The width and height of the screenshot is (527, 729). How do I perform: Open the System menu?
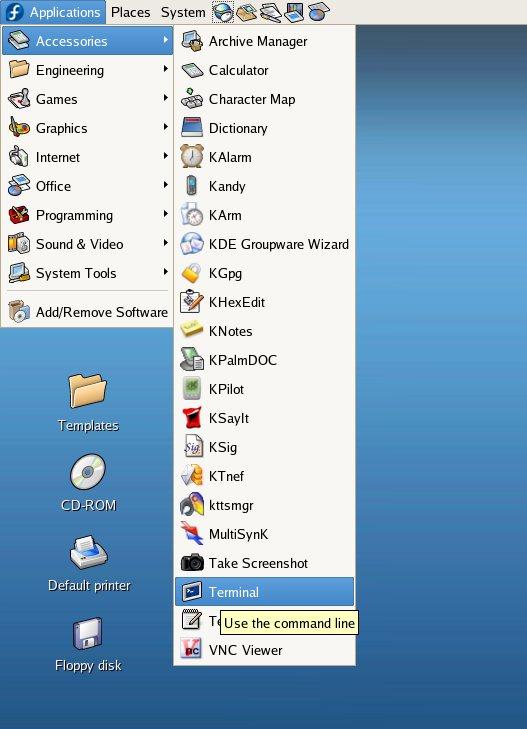pos(183,12)
